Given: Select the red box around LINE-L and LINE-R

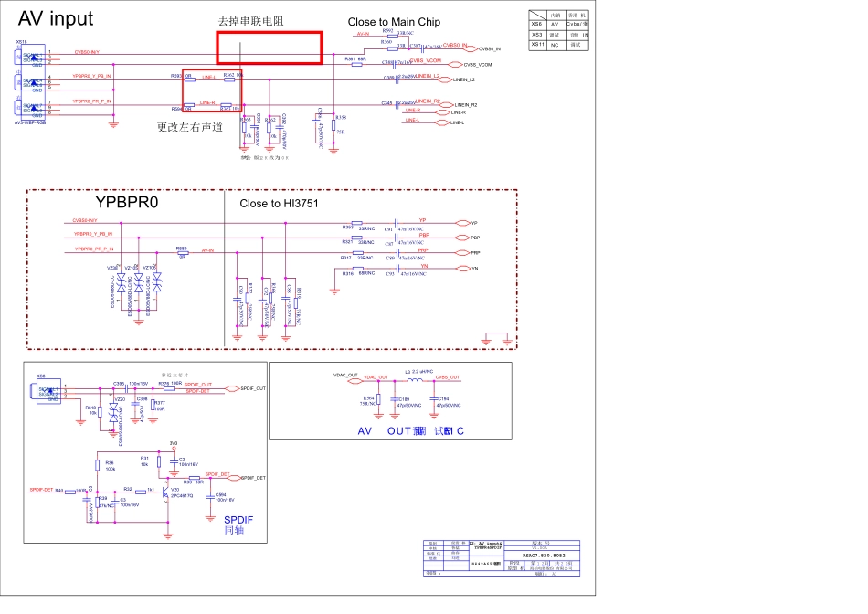Looking at the screenshot, I should [x=211, y=91].
